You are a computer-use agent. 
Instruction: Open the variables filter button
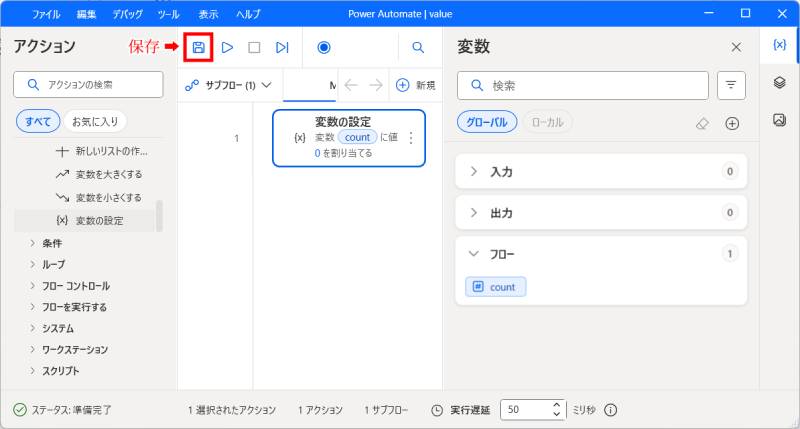(x=731, y=85)
